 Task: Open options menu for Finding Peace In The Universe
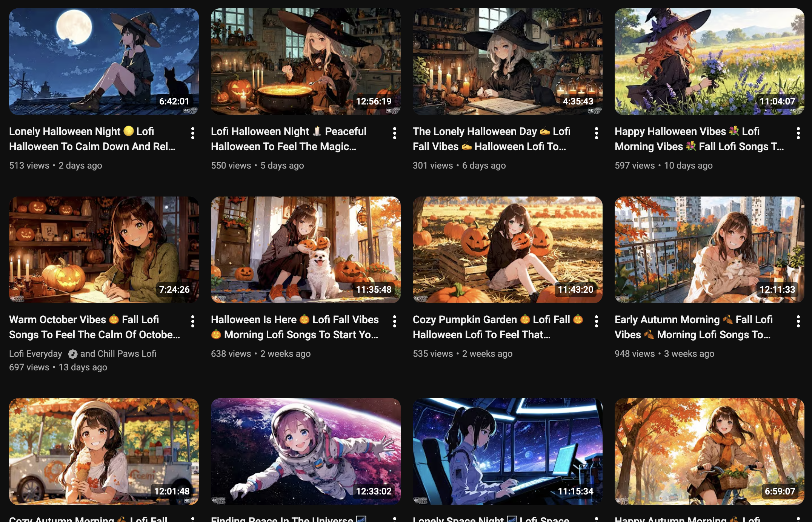point(395,519)
